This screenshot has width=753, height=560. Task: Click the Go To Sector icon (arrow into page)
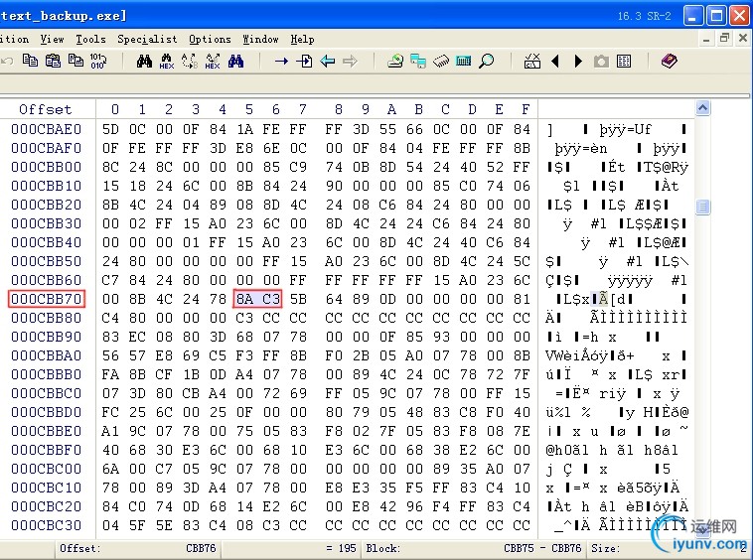[x=304, y=61]
